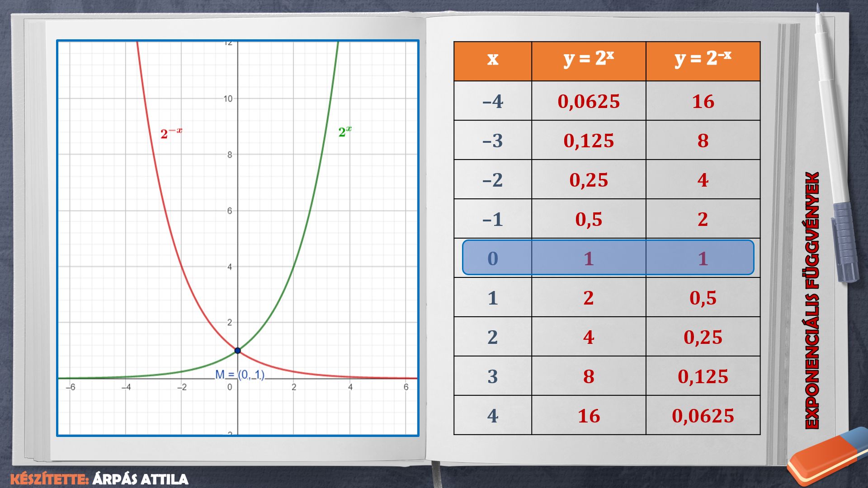This screenshot has height=488, width=868.
Task: Click the Készítette label at bottom left
Action: coord(49,479)
